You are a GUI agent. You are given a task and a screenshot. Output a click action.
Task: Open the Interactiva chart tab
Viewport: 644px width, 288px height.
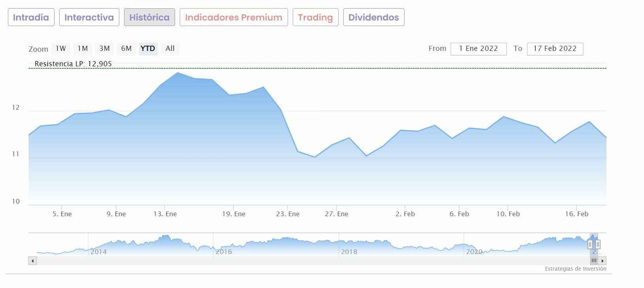[x=89, y=17]
